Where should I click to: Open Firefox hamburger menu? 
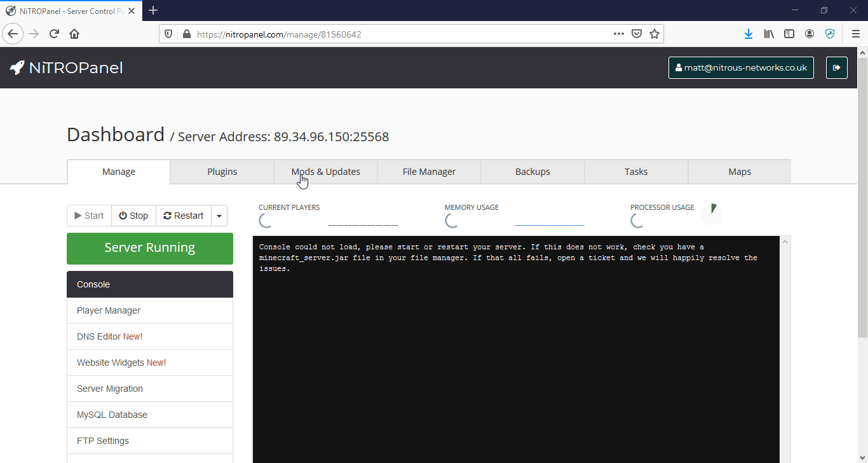856,34
